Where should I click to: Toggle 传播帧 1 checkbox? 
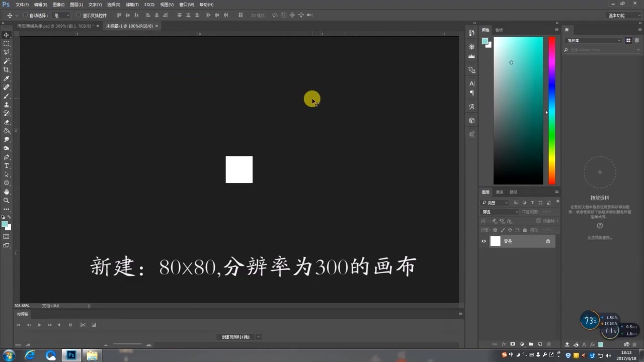click(538, 221)
